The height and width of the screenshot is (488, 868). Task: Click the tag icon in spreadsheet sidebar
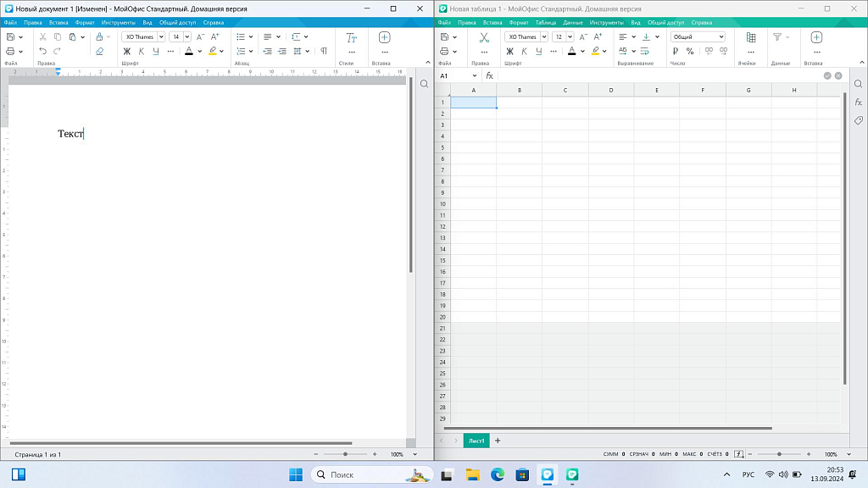[x=858, y=120]
